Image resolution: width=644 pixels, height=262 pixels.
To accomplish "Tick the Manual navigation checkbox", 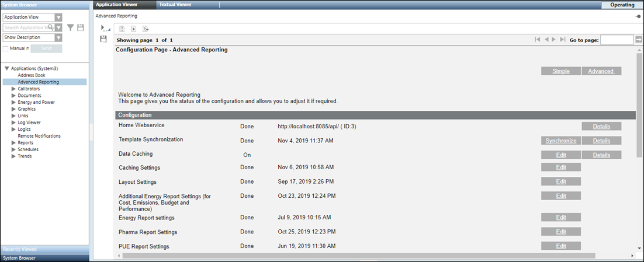I will tap(6, 48).
